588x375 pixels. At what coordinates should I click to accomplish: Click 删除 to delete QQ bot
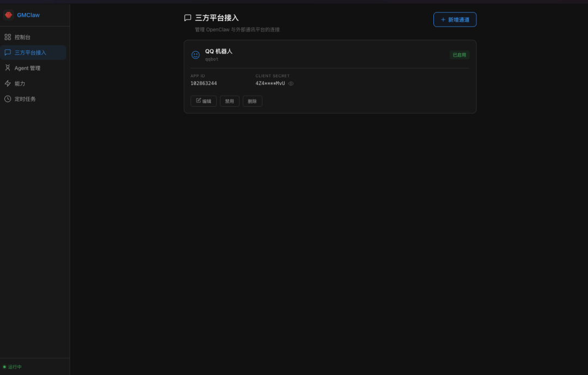point(253,101)
